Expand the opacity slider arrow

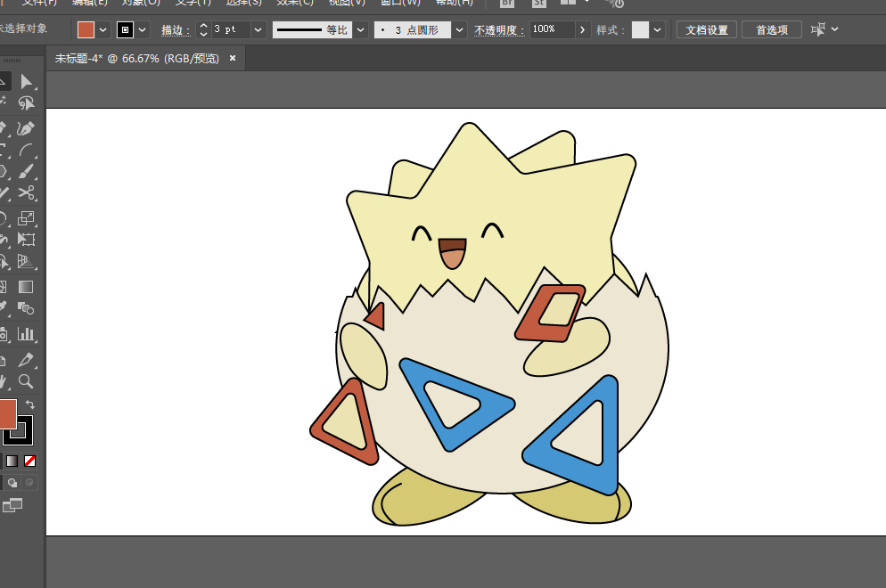tap(583, 30)
